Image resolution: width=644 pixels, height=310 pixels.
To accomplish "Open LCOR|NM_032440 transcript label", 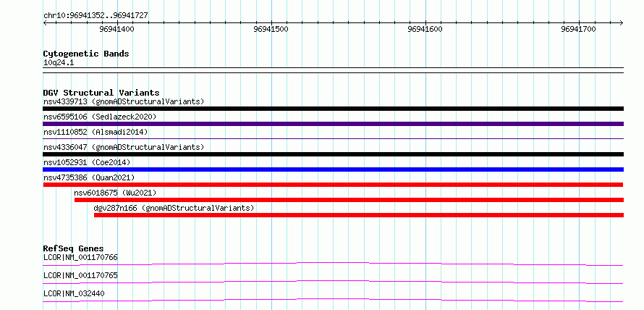I will tap(74, 293).
